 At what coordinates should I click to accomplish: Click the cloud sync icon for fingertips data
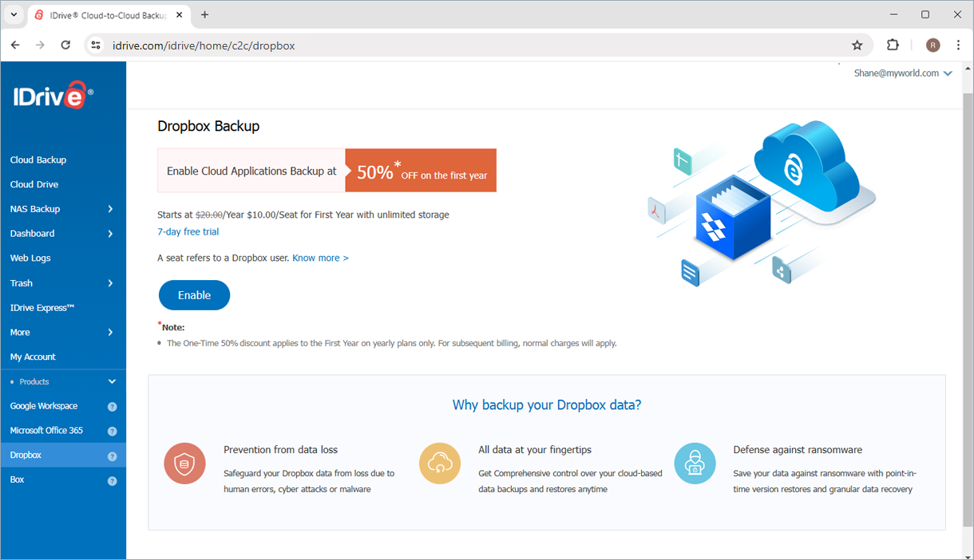tap(440, 463)
